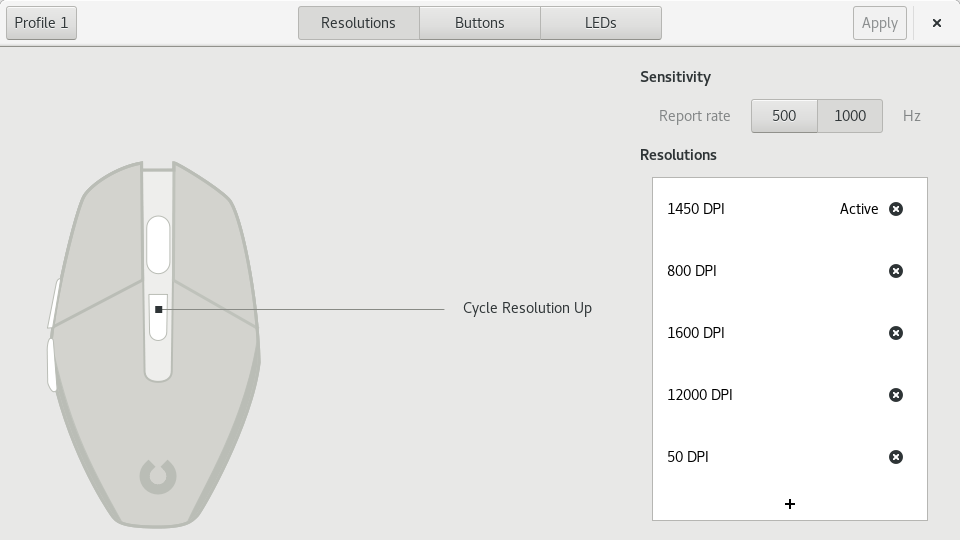Screen dimensions: 960x540
Task: Set report rate to 500 Hz
Action: click(784, 116)
